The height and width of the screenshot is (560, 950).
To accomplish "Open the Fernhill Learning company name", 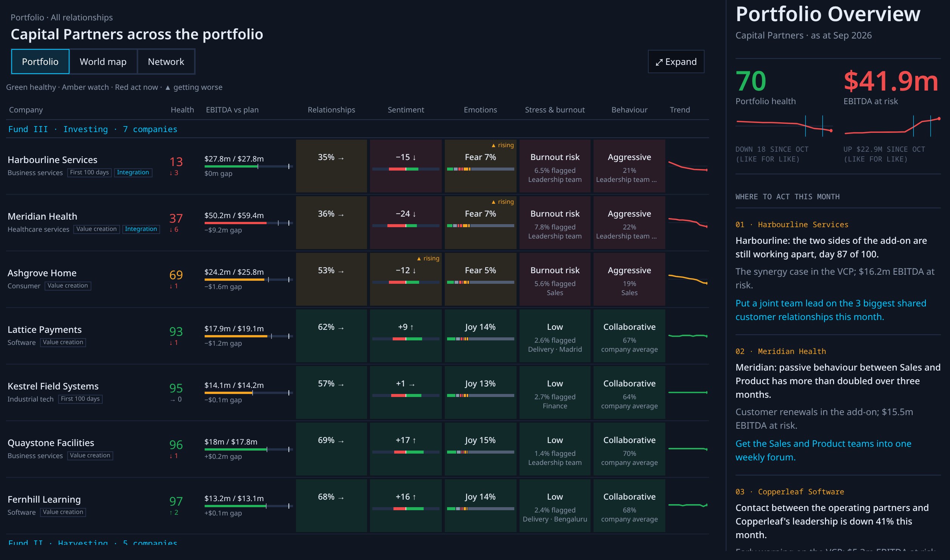I will coord(44,499).
